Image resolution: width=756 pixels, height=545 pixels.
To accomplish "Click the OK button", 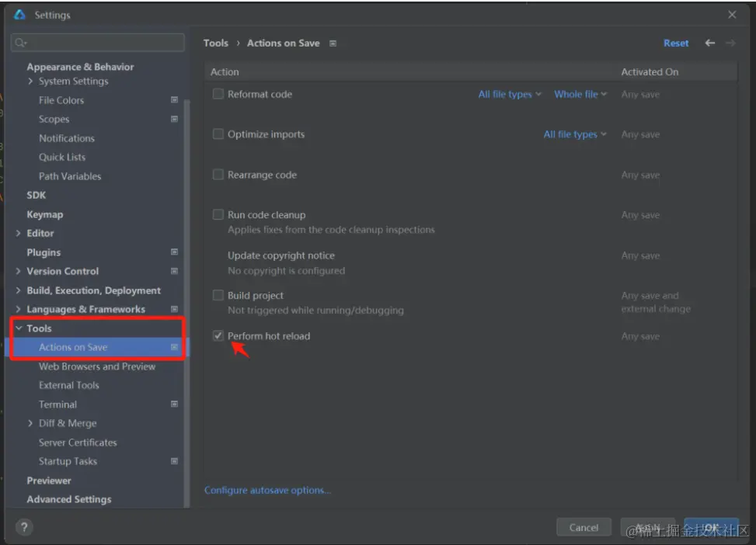I will pos(711,527).
